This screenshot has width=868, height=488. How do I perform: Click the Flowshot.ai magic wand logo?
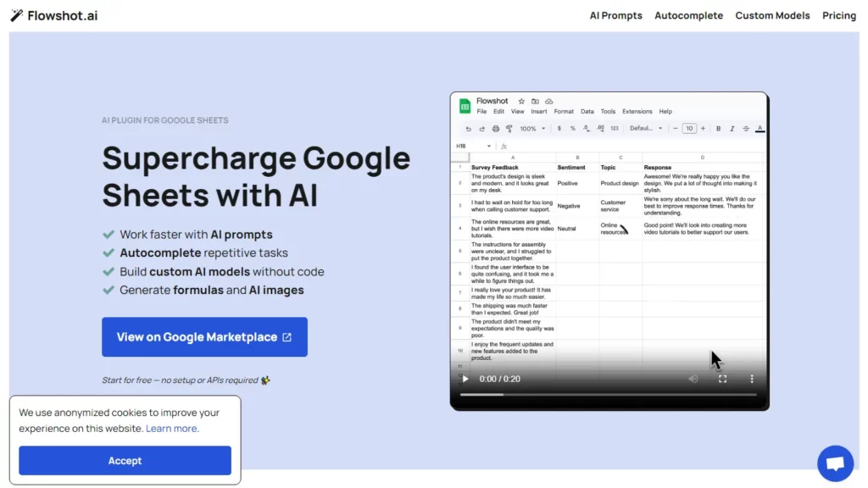(x=16, y=15)
